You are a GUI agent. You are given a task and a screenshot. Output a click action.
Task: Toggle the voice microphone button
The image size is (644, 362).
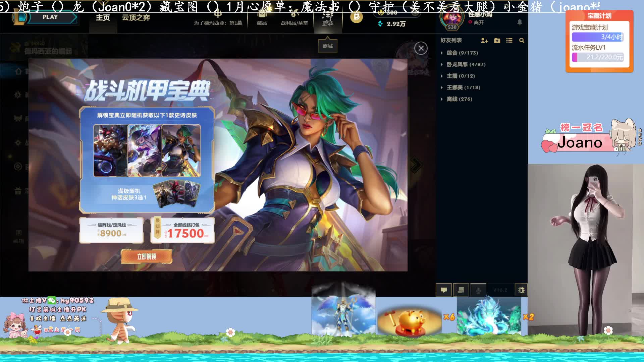coord(478,290)
